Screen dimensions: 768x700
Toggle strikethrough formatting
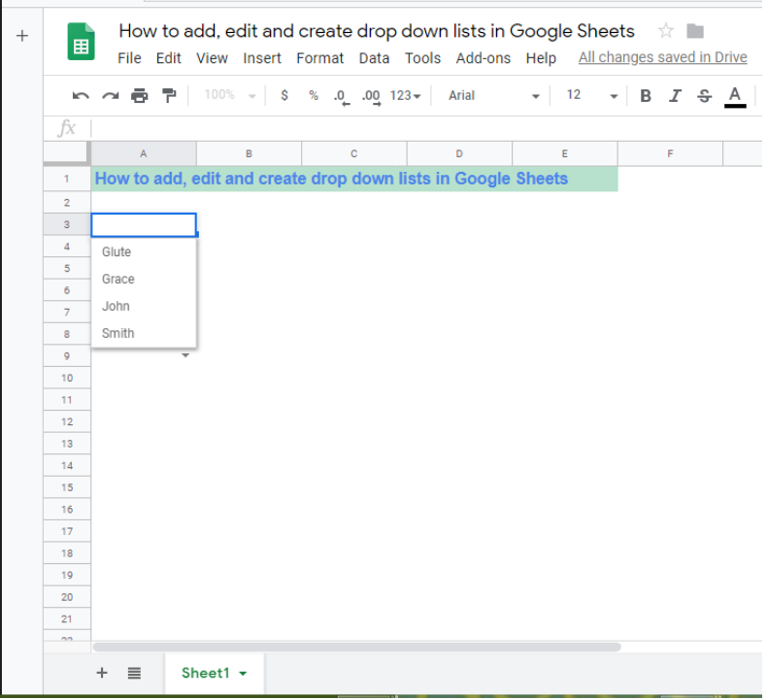(x=704, y=95)
